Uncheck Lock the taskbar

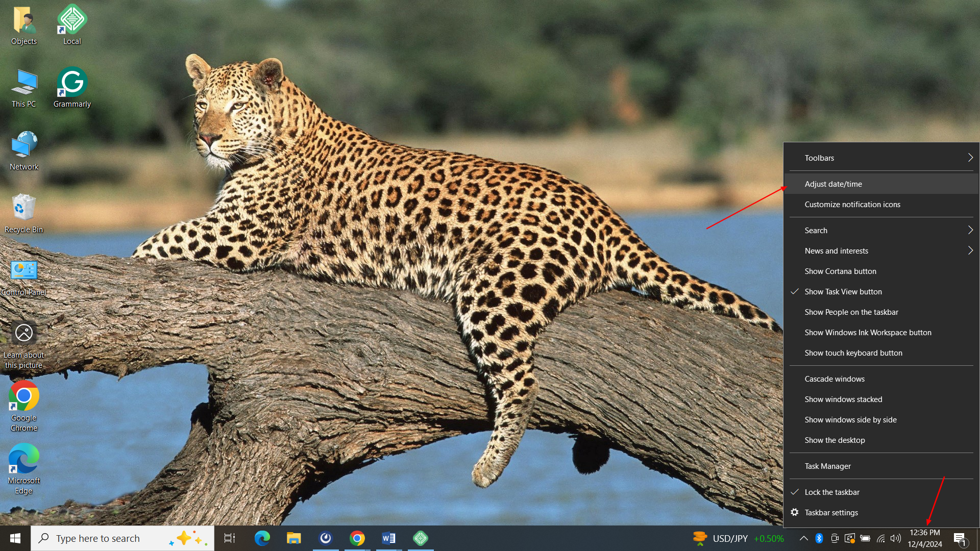[x=881, y=492]
